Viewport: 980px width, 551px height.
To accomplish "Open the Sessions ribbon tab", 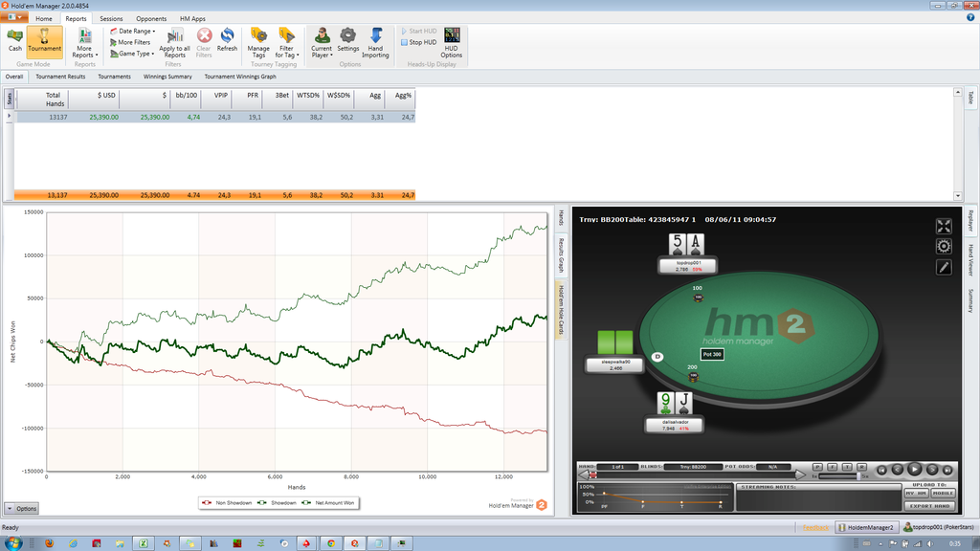I will (x=111, y=19).
